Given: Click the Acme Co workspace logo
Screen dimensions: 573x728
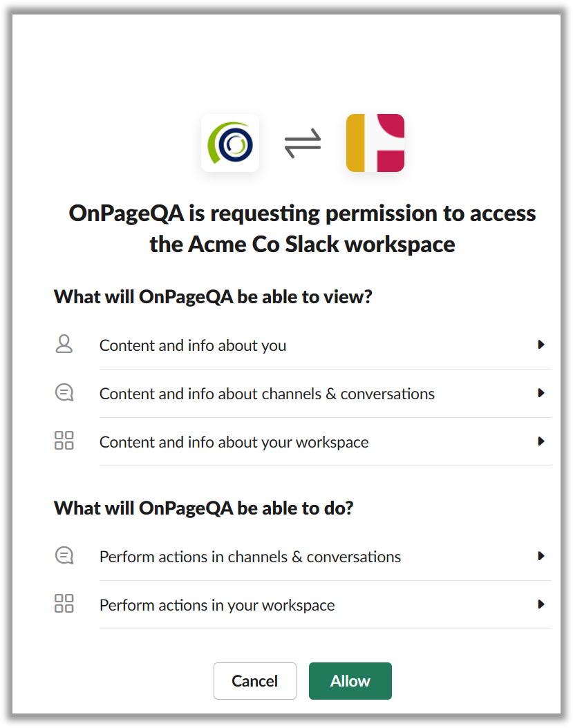Looking at the screenshot, I should tap(375, 143).
